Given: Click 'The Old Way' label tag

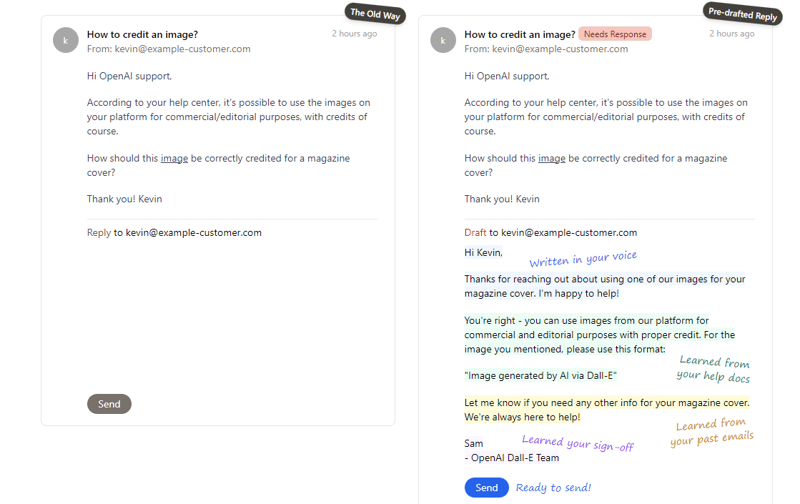Looking at the screenshot, I should (x=375, y=14).
